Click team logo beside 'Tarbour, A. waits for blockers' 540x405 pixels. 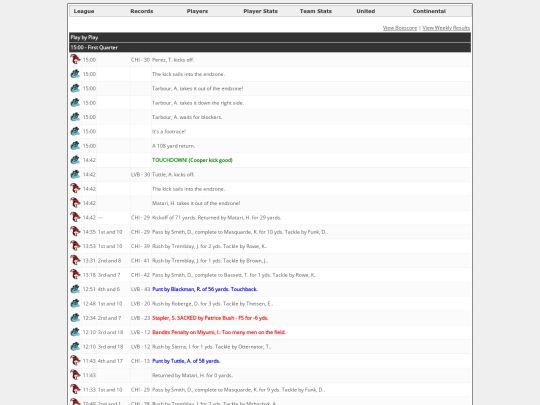[75, 117]
